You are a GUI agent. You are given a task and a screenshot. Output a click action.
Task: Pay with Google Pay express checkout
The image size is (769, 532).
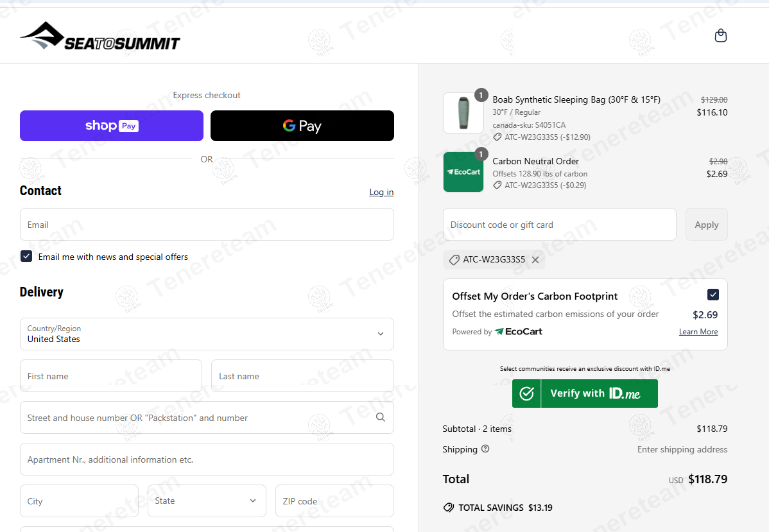302,126
